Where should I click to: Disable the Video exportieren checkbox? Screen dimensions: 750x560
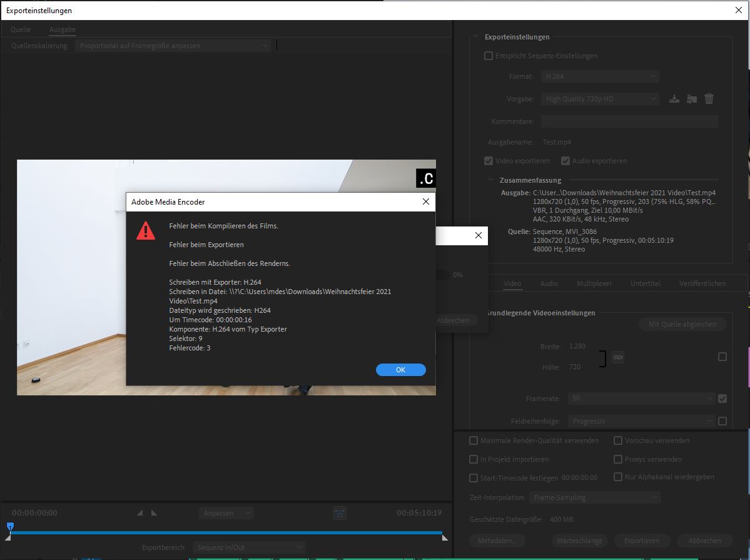tap(488, 161)
